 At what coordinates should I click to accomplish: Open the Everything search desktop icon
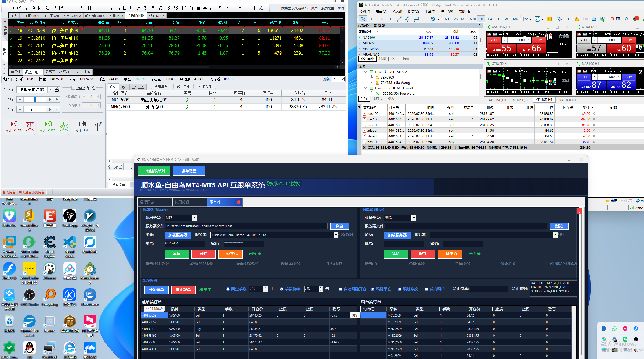click(x=50, y=297)
